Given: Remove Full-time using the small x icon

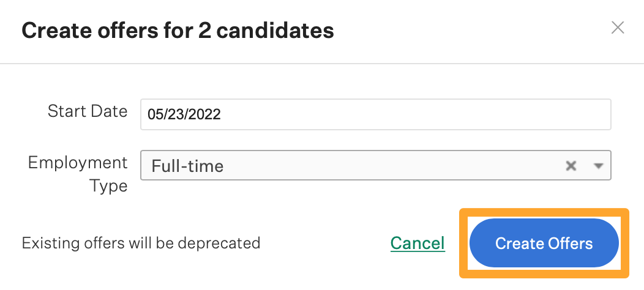Looking at the screenshot, I should (x=571, y=166).
